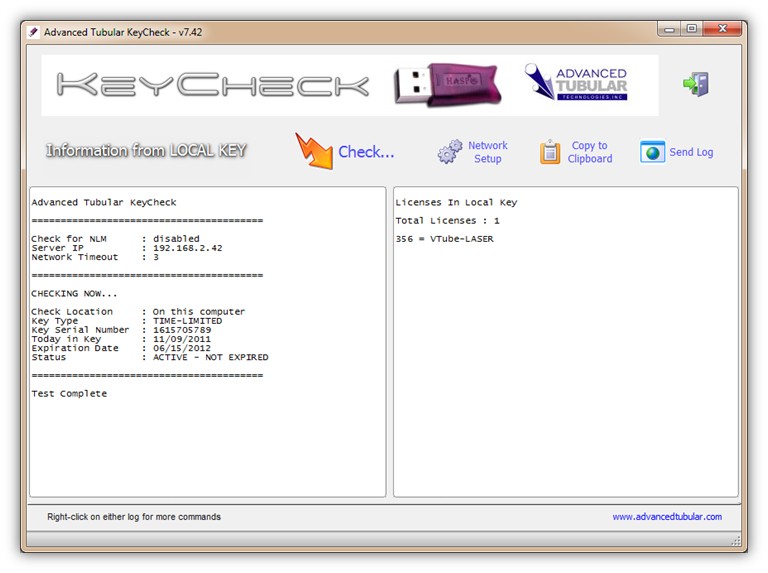The height and width of the screenshot is (573, 768).
Task: Select the Server IP 192.168.2.42 line
Action: (127, 248)
